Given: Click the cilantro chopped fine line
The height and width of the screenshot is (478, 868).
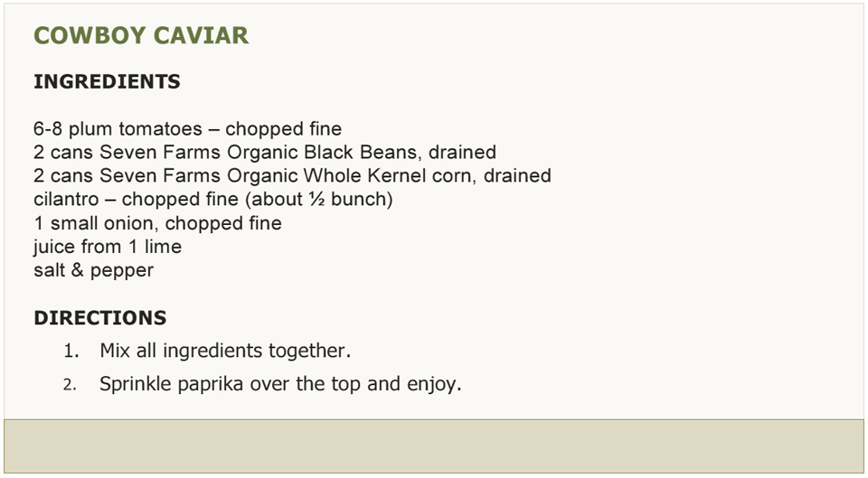Looking at the screenshot, I should click(213, 199).
